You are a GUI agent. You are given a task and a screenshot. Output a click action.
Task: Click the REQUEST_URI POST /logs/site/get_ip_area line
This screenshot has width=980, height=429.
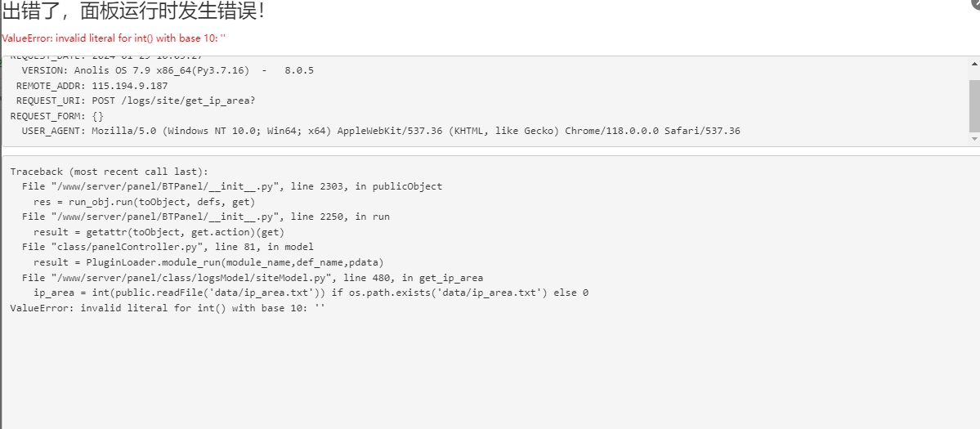coord(136,101)
